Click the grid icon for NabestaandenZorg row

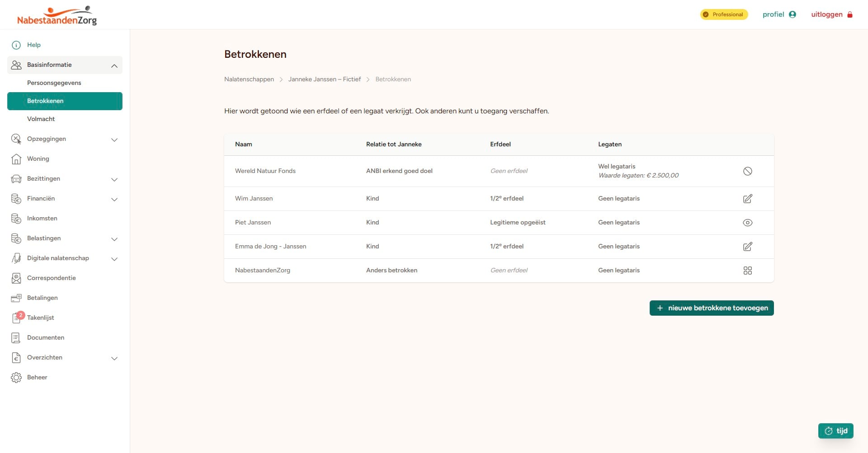tap(747, 271)
